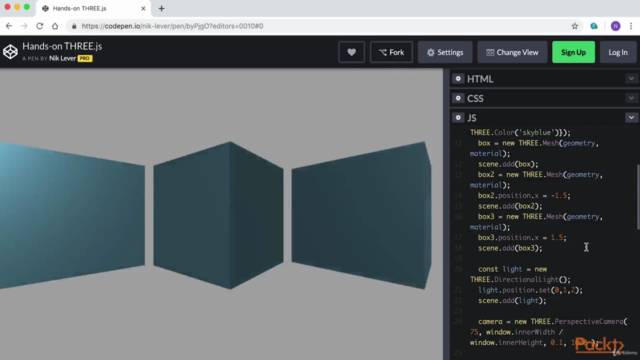Screen dimensions: 640x360
Task: Click the PRO badge next to the author name
Action: (x=85, y=58)
